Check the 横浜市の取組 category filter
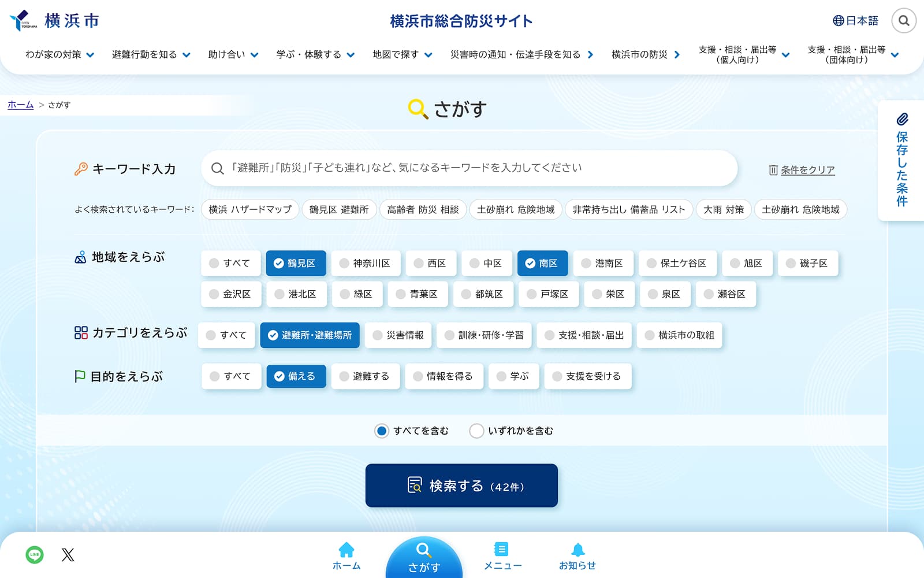 pyautogui.click(x=680, y=335)
